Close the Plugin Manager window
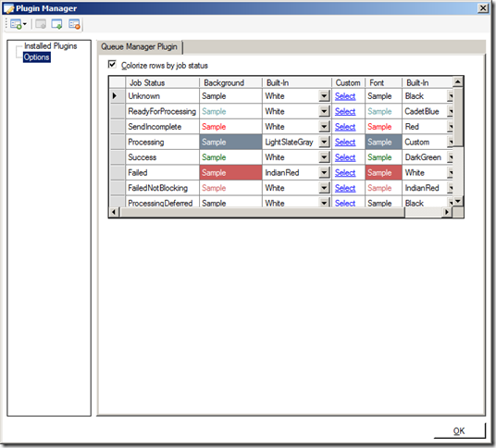Viewport: 496px width, 448px height. (x=483, y=8)
